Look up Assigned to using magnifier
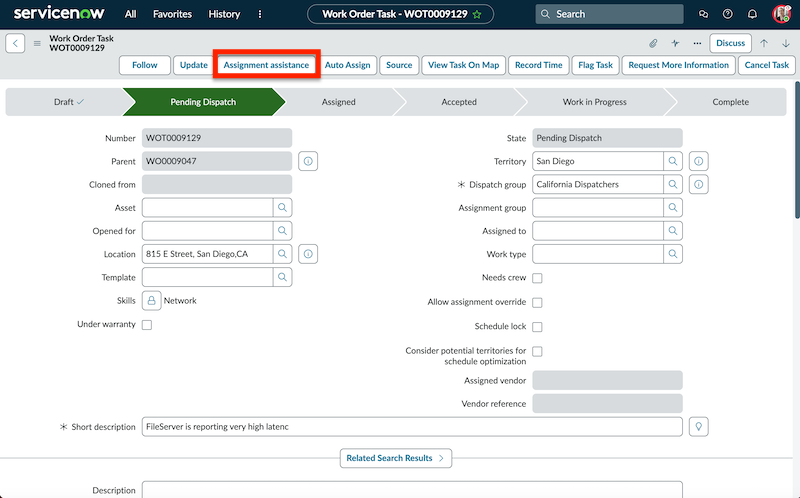The height and width of the screenshot is (498, 800). (x=673, y=231)
